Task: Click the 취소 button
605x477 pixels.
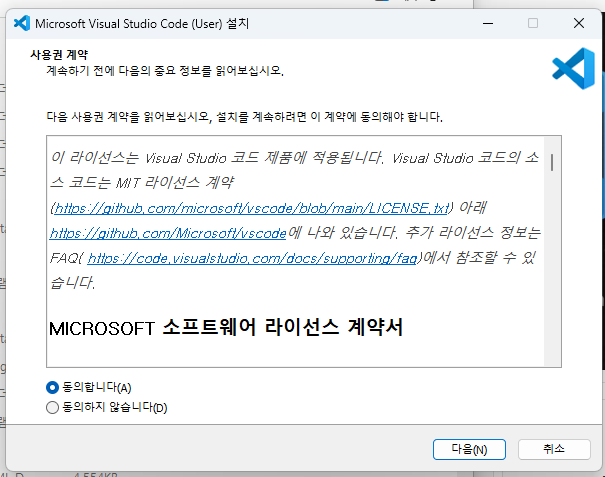Action: pos(554,449)
